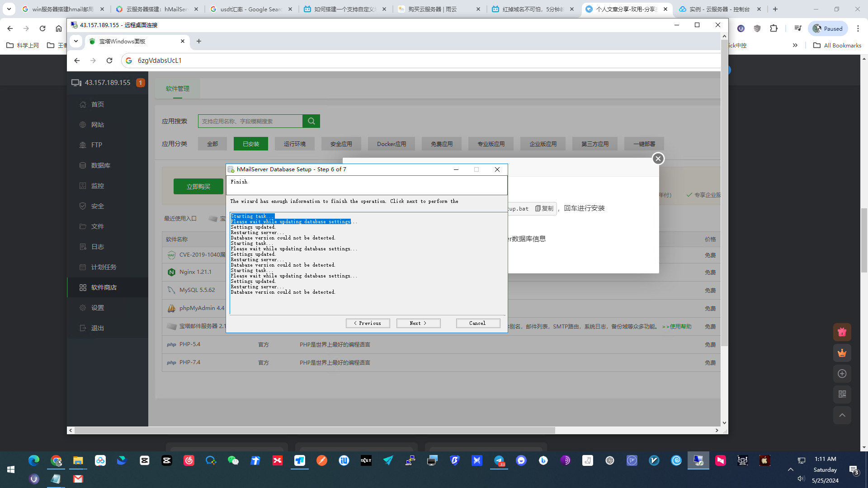Viewport: 868px width, 488px height.
Task: Open 网站 in the panel sidebar
Action: [x=108, y=125]
